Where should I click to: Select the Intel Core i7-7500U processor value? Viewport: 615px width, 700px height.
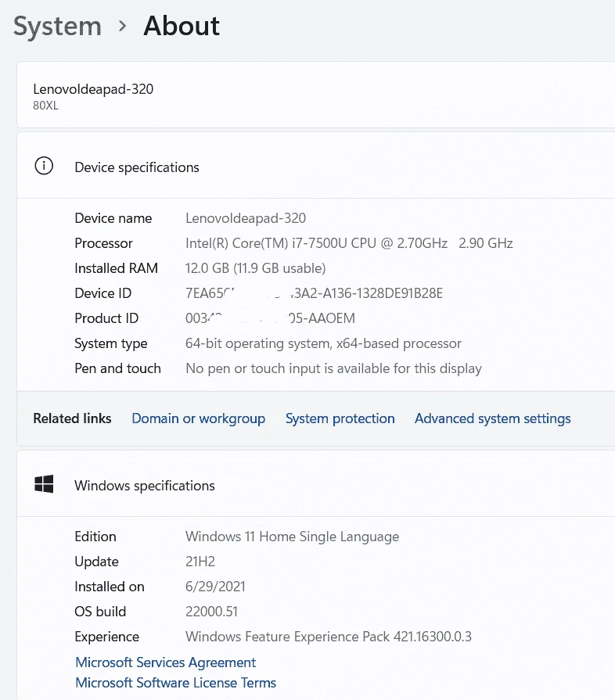[349, 243]
